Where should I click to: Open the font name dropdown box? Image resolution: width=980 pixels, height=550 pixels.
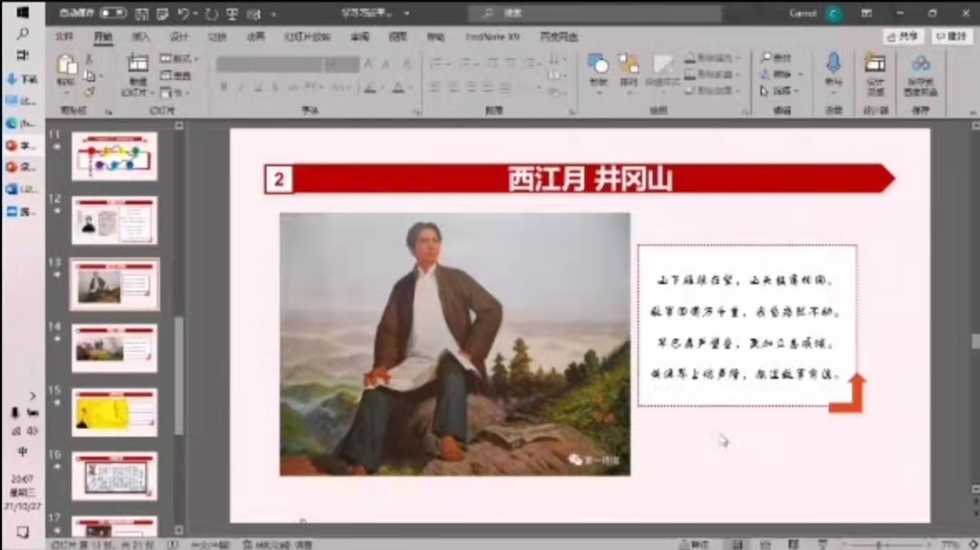(269, 64)
